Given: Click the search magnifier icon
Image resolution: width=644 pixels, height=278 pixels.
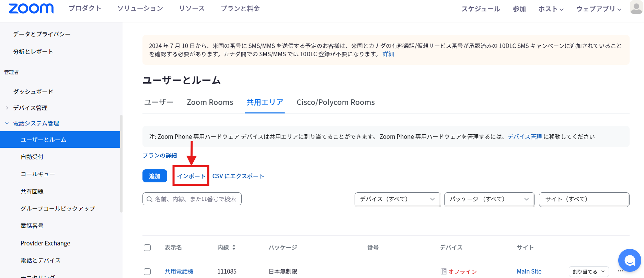Looking at the screenshot, I should click(x=149, y=199).
